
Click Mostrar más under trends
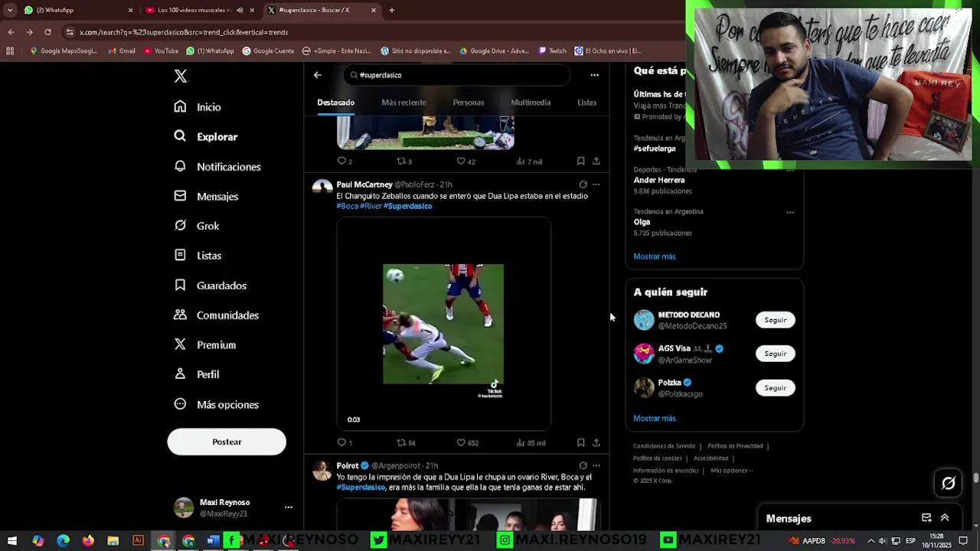655,256
